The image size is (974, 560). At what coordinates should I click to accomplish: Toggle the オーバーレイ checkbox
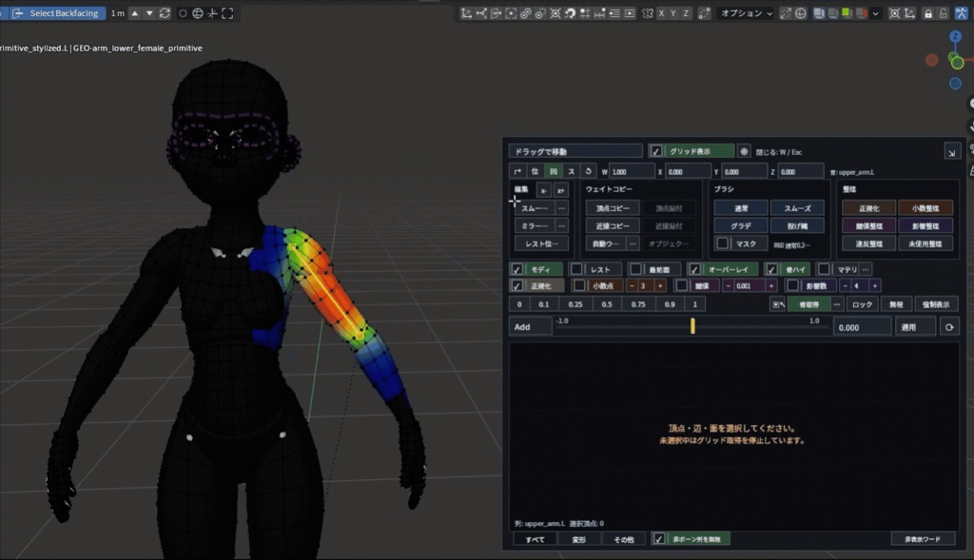coord(694,269)
